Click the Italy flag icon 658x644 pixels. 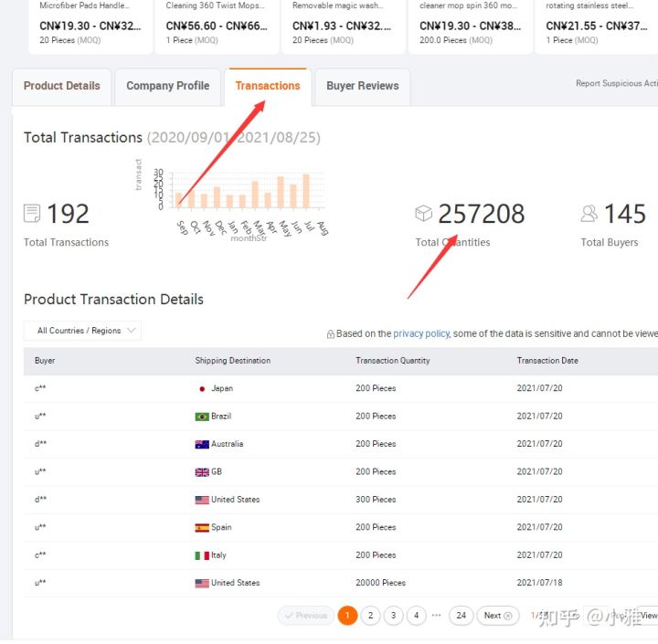click(202, 555)
